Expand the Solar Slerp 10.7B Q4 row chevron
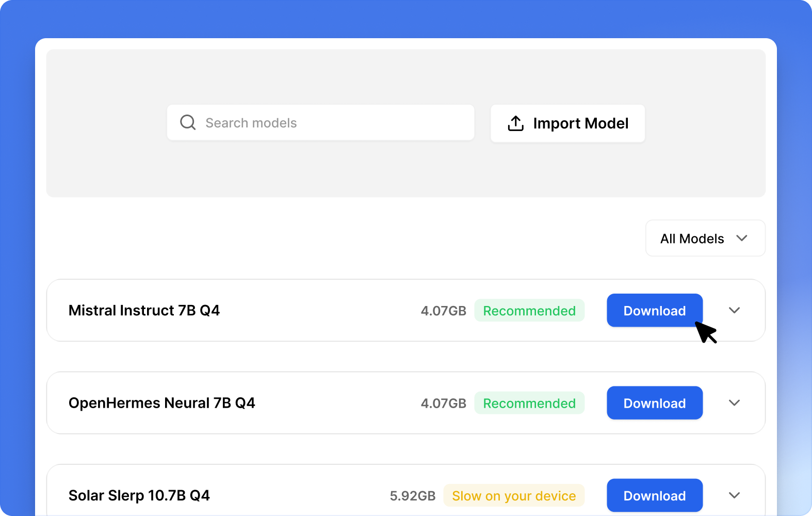Image resolution: width=812 pixels, height=516 pixels. click(x=734, y=495)
